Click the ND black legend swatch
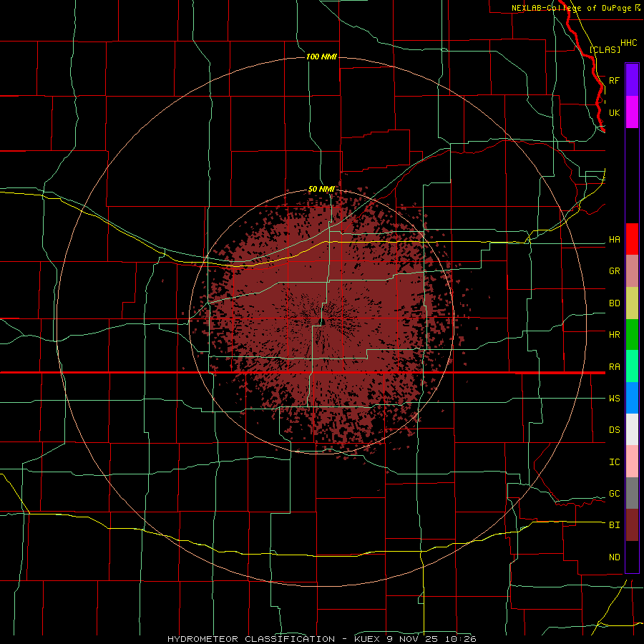This screenshot has width=644, height=644. pyautogui.click(x=632, y=557)
